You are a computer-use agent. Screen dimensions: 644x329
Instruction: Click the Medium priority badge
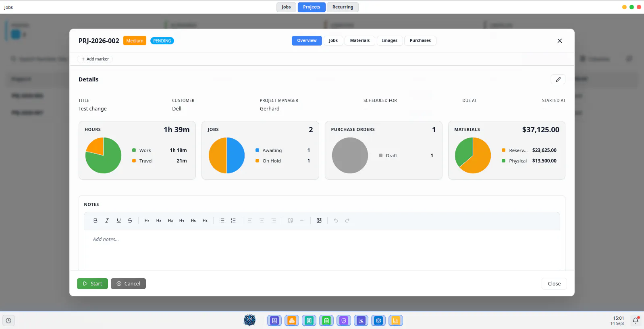pos(135,41)
